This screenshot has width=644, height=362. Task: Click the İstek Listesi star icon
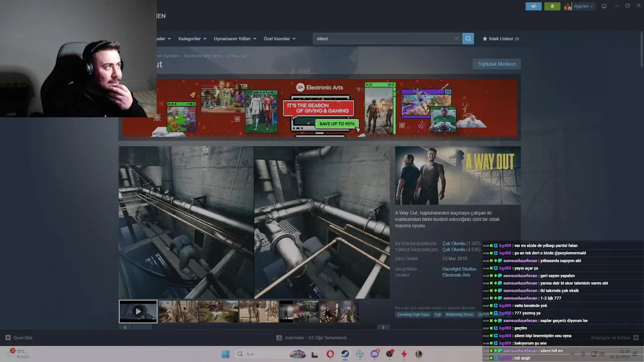point(485,39)
